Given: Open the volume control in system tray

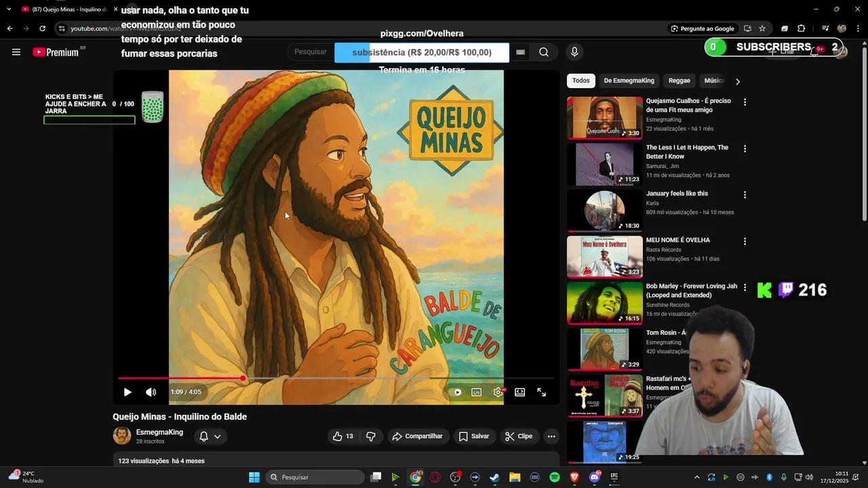Looking at the screenshot, I should [809, 477].
